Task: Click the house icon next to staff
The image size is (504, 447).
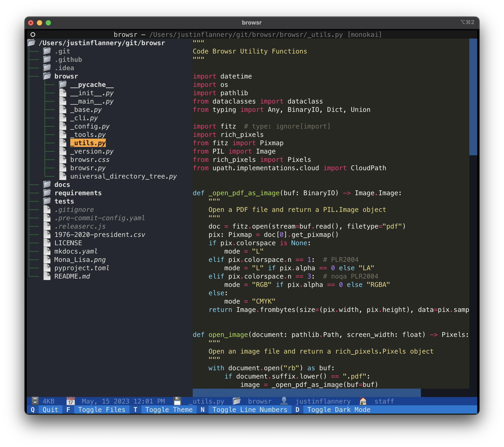Action: pos(363,401)
